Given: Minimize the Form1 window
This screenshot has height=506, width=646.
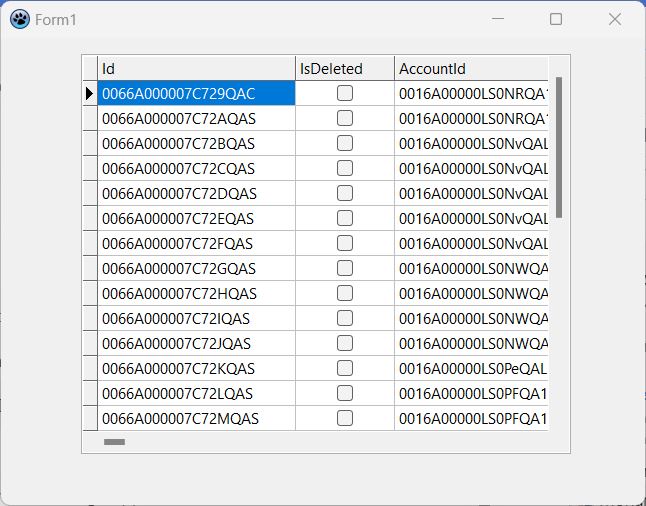Looking at the screenshot, I should (x=498, y=20).
